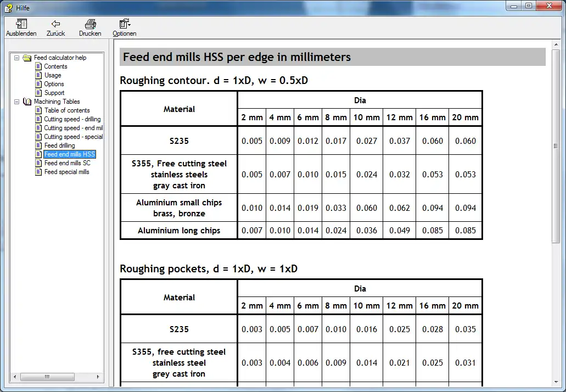This screenshot has height=392, width=566.
Task: Click page icon beside Cutting speed - drilling
Action: point(38,119)
